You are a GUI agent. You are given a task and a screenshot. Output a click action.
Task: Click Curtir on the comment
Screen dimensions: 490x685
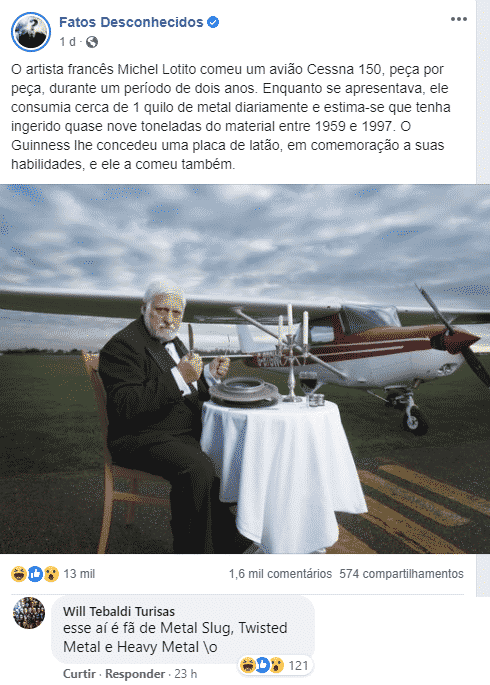tap(79, 674)
